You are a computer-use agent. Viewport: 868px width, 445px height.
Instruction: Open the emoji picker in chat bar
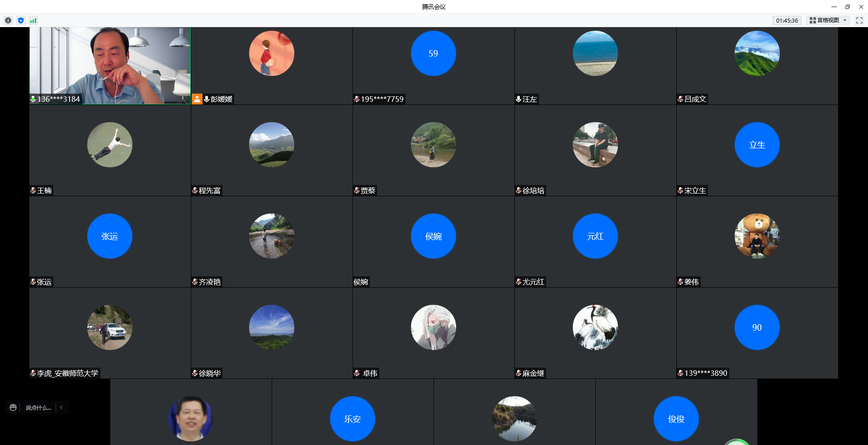tap(13, 407)
